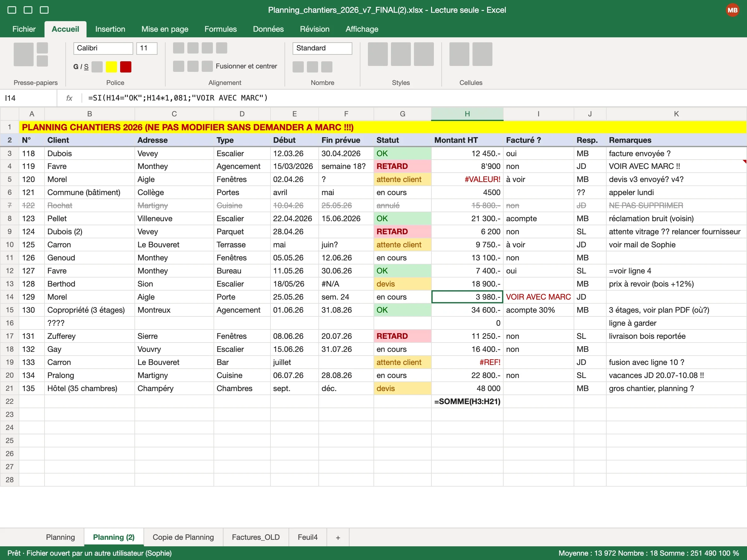Image resolution: width=747 pixels, height=560 pixels.
Task: Switch to the Mise en page tab
Action: 165,29
